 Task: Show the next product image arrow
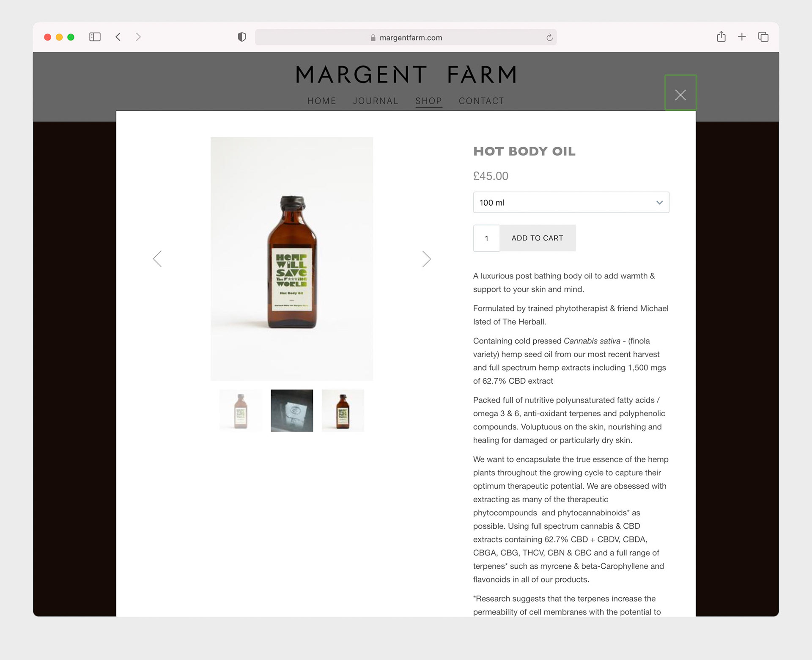click(x=426, y=259)
